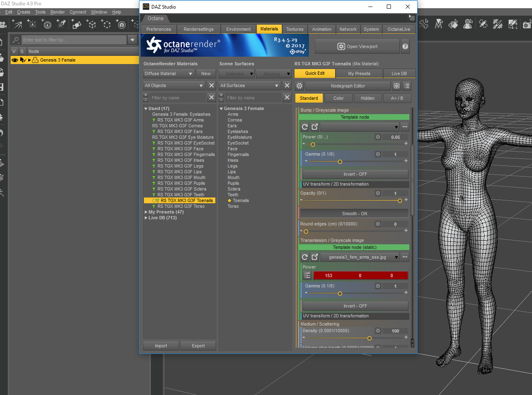
Task: Open the genesis3_fem_arms_sss.jpg texture dropdown
Action: click(x=360, y=257)
